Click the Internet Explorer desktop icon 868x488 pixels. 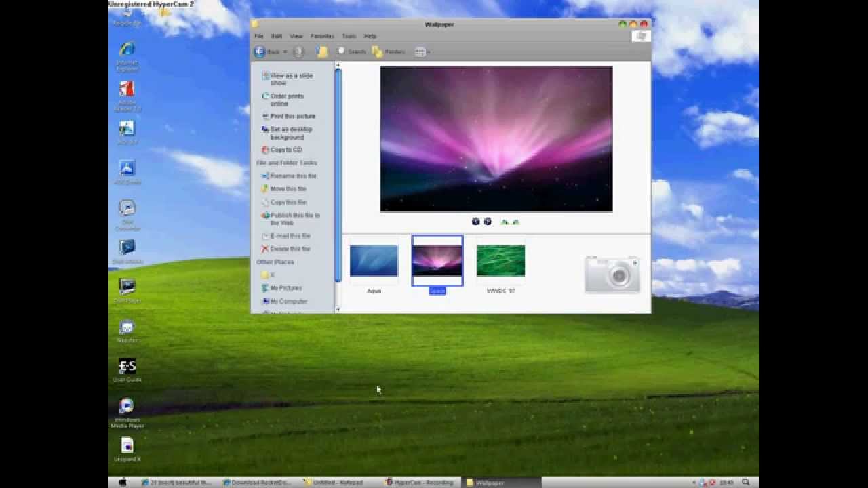point(127,56)
